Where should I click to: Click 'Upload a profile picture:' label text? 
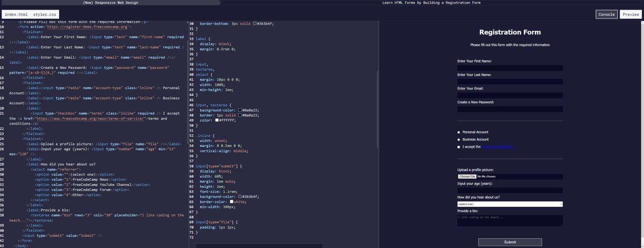point(475,170)
